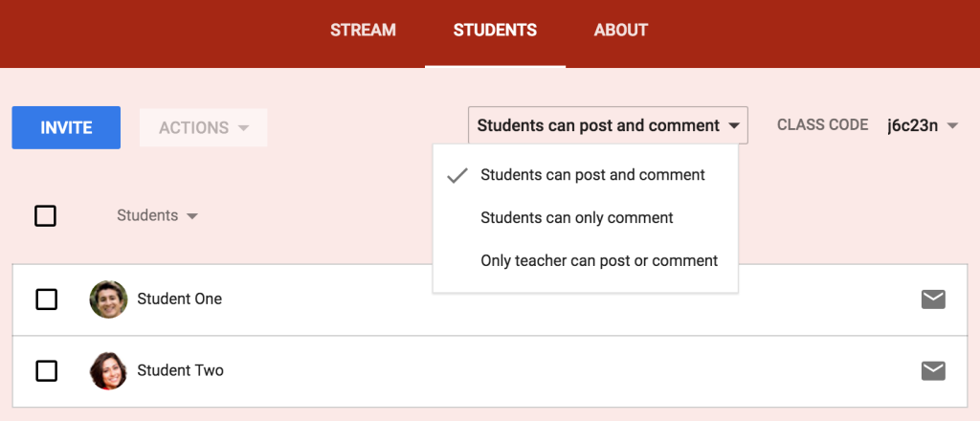Open the class code j6c23n dropdown arrow
980x421 pixels.
[952, 126]
